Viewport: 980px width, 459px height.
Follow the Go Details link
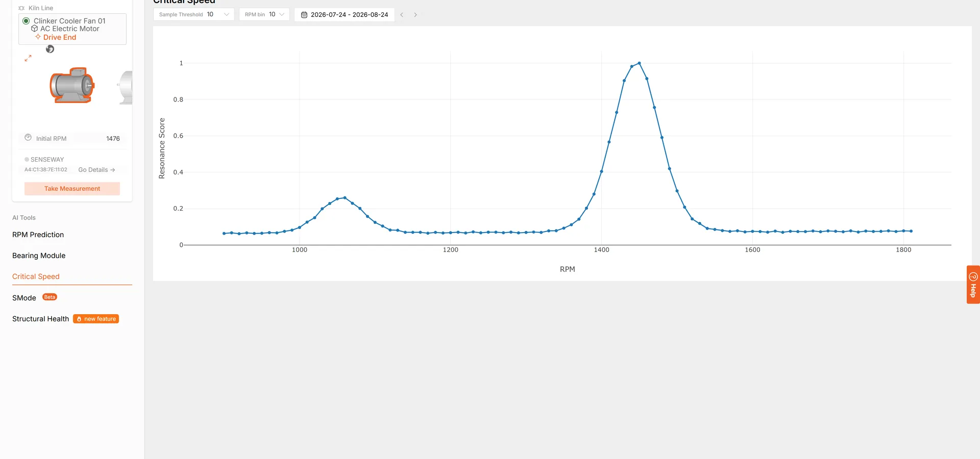tap(96, 170)
